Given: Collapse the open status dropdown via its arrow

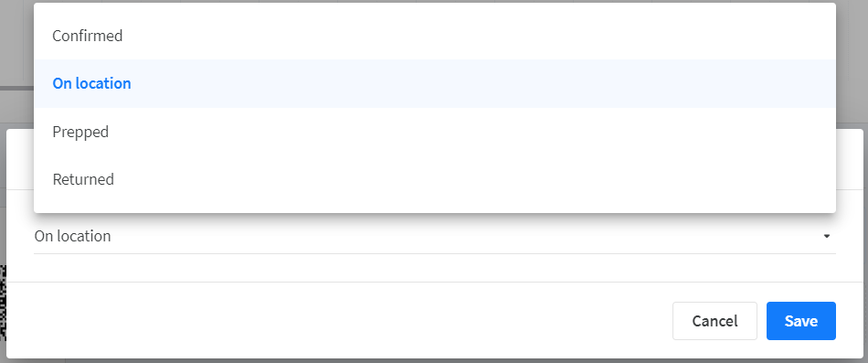Looking at the screenshot, I should tap(827, 236).
